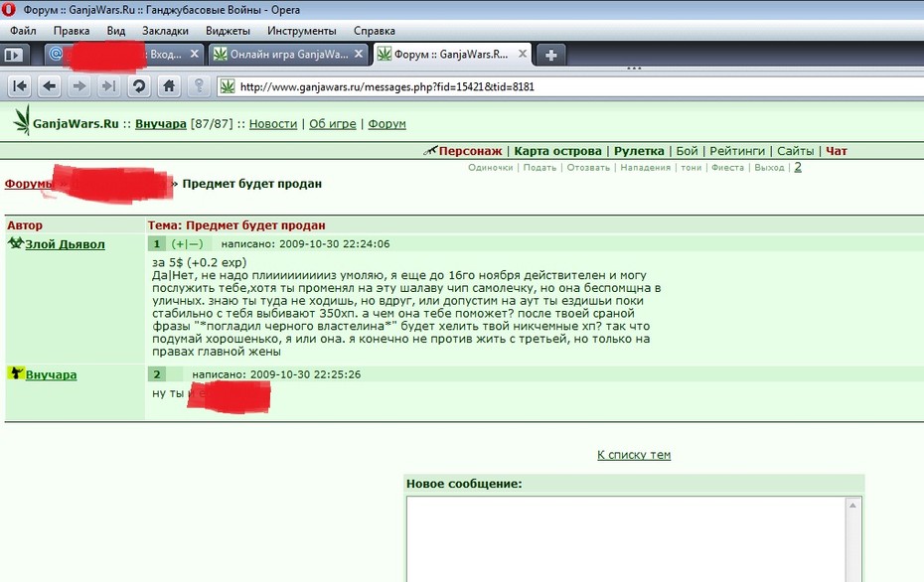Toggle the Opera side panel button

point(13,55)
